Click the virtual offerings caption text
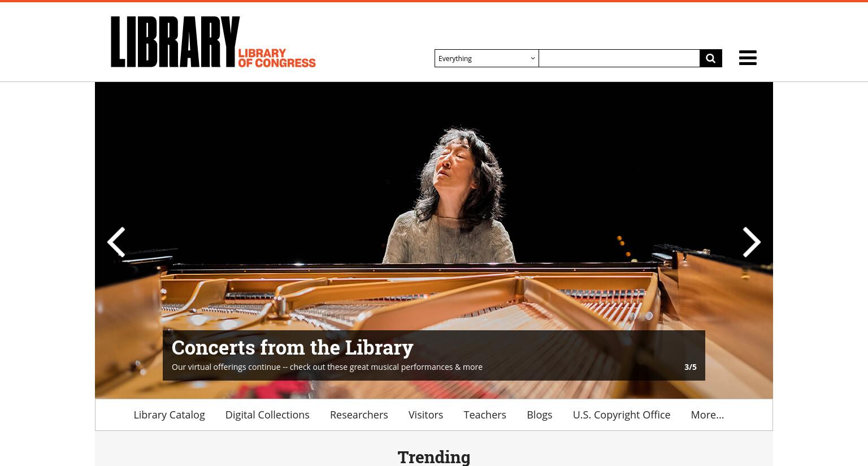868x466 pixels. (327, 367)
